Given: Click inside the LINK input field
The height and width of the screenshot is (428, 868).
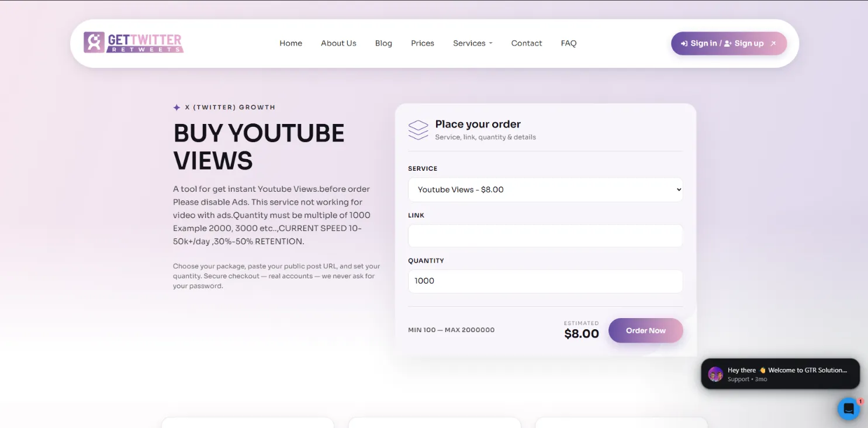Looking at the screenshot, I should pyautogui.click(x=545, y=236).
